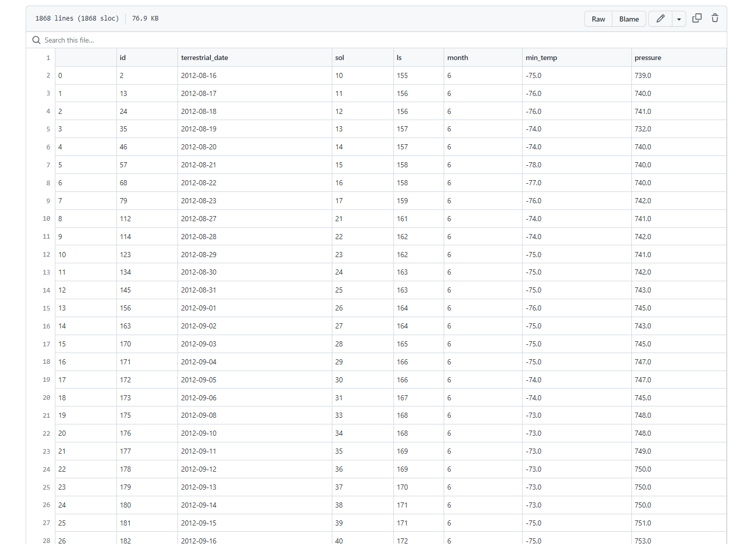Switch to the Blame view
756x544 pixels.
[x=629, y=18]
